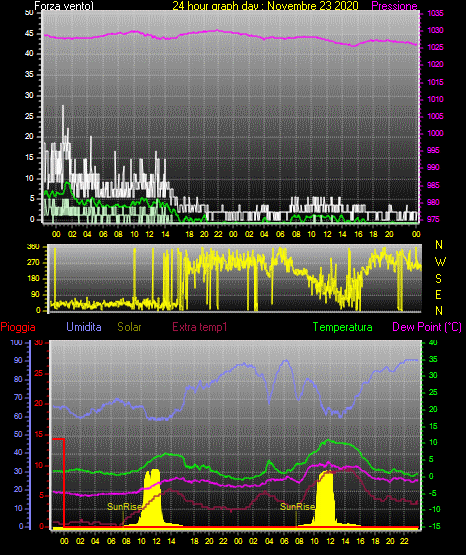Click the blue "100" humidity axis value
Image resolution: width=466 pixels, height=555 pixels.
click(x=17, y=343)
